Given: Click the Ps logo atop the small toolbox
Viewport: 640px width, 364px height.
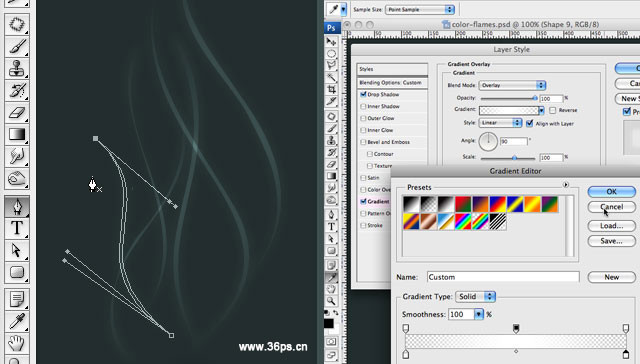Looking at the screenshot, I should click(x=331, y=28).
